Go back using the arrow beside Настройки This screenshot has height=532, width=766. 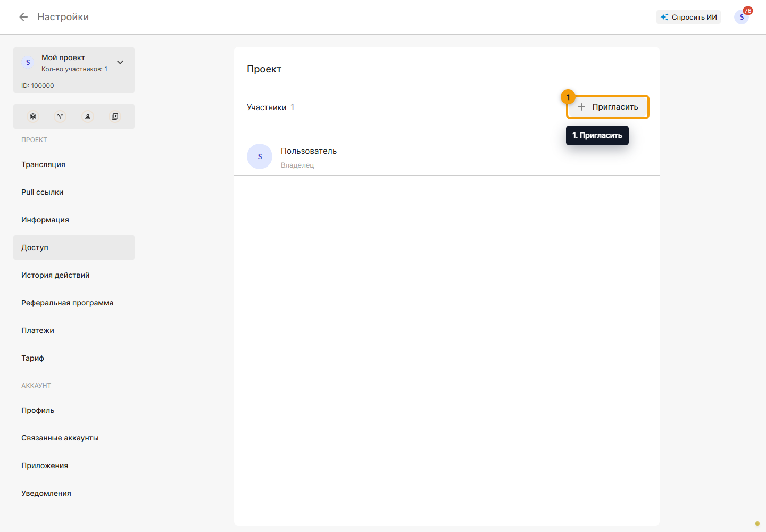pyautogui.click(x=23, y=17)
